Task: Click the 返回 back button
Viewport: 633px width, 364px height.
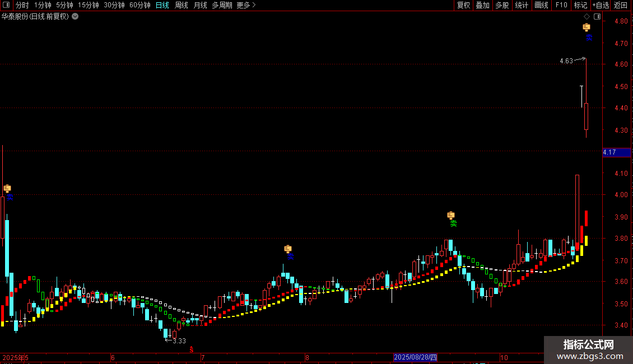Action: pos(621,5)
